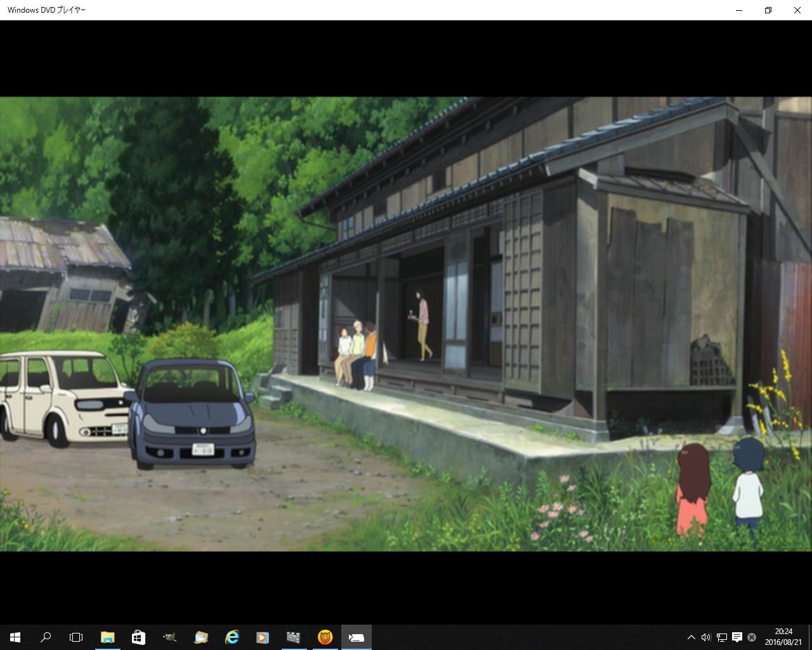This screenshot has width=812, height=650.
Task: Open the Windows Start menu
Action: tap(15, 637)
